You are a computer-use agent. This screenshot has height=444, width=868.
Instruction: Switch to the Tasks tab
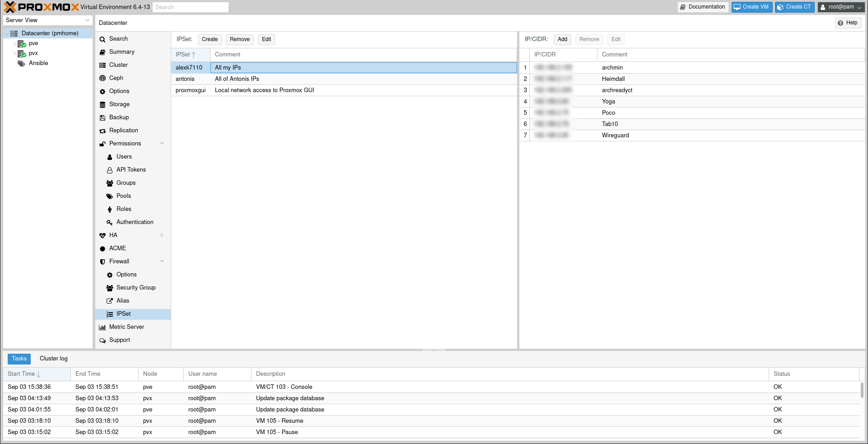click(19, 358)
